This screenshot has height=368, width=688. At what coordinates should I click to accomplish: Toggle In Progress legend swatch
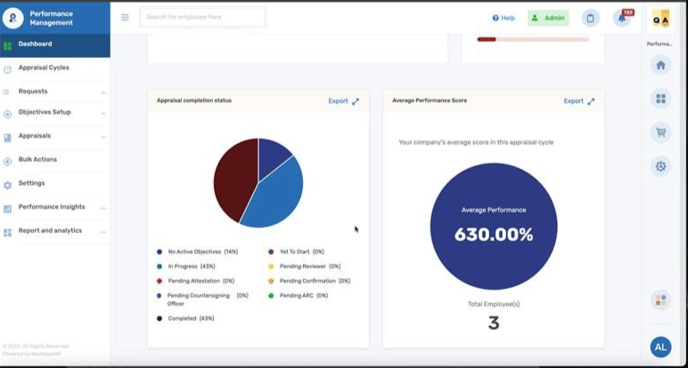(159, 266)
